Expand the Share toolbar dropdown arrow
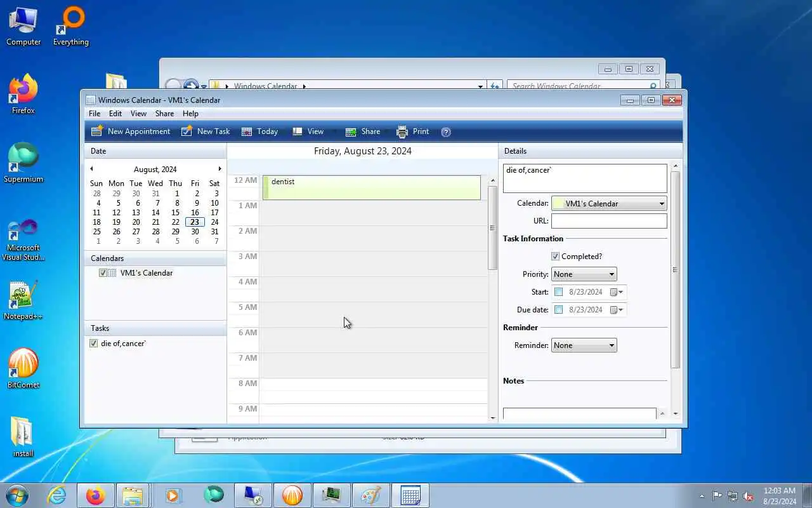Viewport: 812px width, 508px height. coord(386,132)
